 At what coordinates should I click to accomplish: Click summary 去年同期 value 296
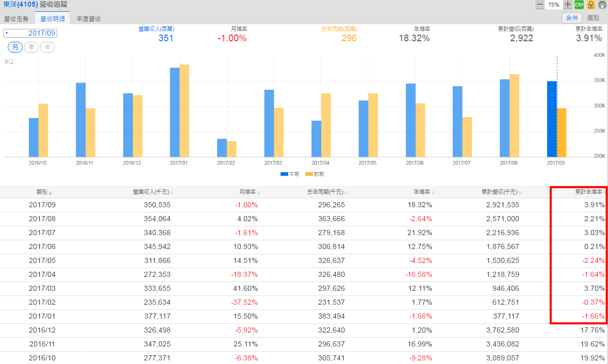coord(349,38)
